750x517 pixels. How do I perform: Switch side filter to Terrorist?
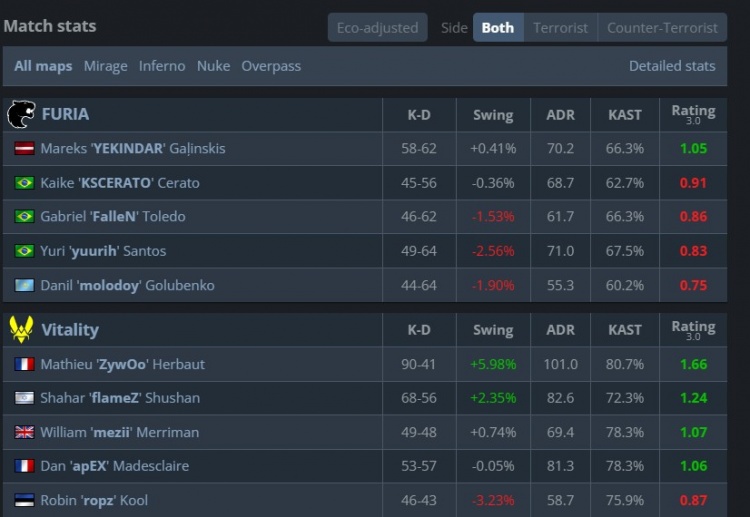(x=560, y=28)
